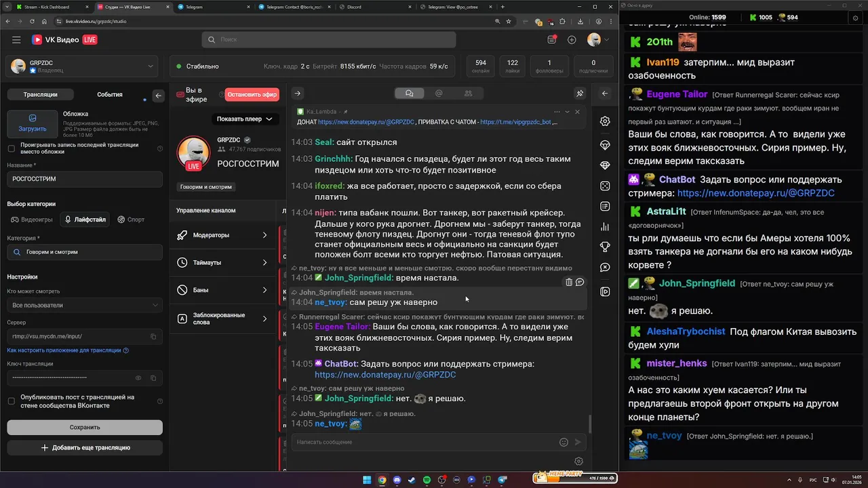Close the pinned Ka_Lambda message
This screenshot has width=868, height=488.
click(x=577, y=112)
